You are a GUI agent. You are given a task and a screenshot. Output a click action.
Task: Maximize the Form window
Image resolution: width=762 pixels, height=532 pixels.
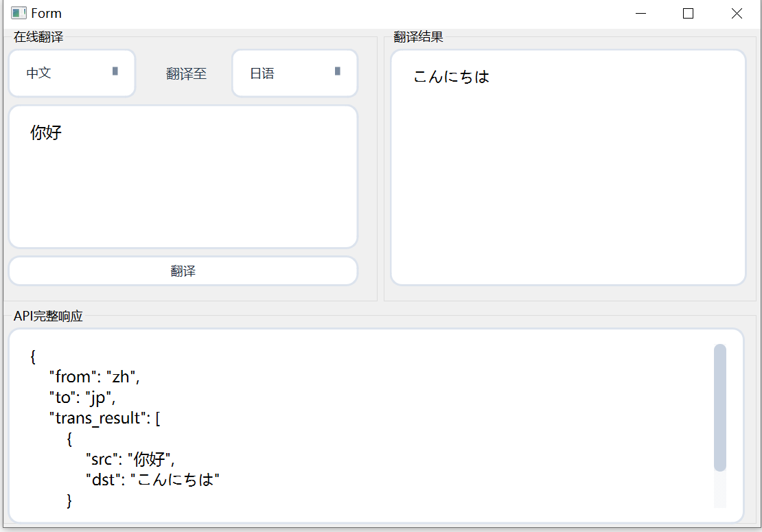click(688, 14)
